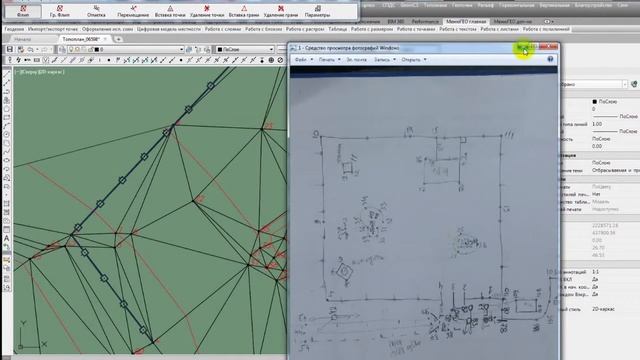Image resolution: width=640 pixels, height=360 pixels.
Task: Switch to the Топоплан drawing tab
Action: (81, 39)
